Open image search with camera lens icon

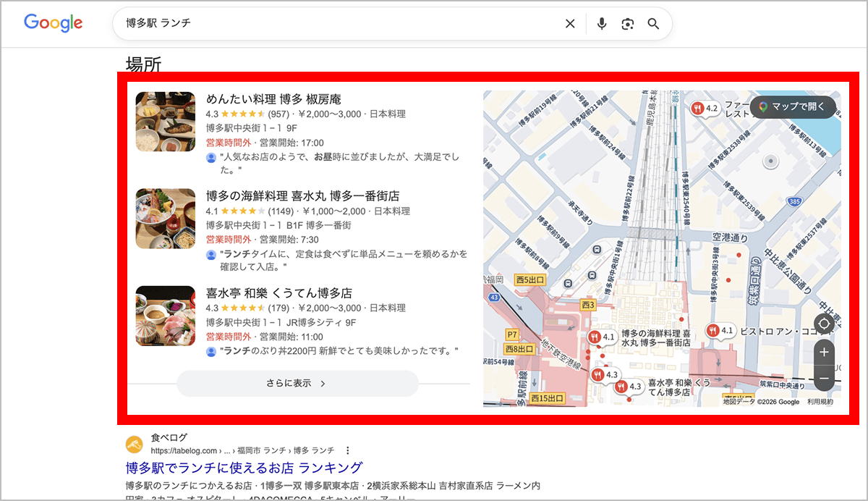pos(627,24)
